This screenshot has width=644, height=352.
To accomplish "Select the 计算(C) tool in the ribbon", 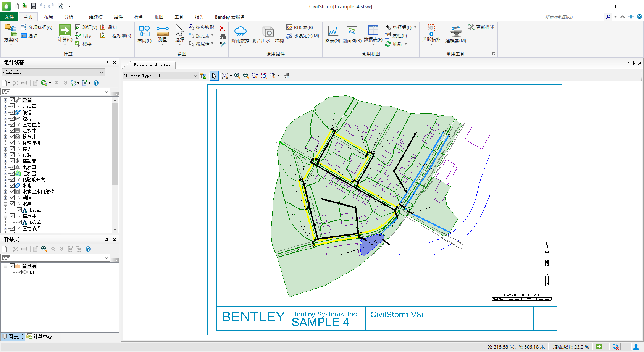I will (65, 34).
